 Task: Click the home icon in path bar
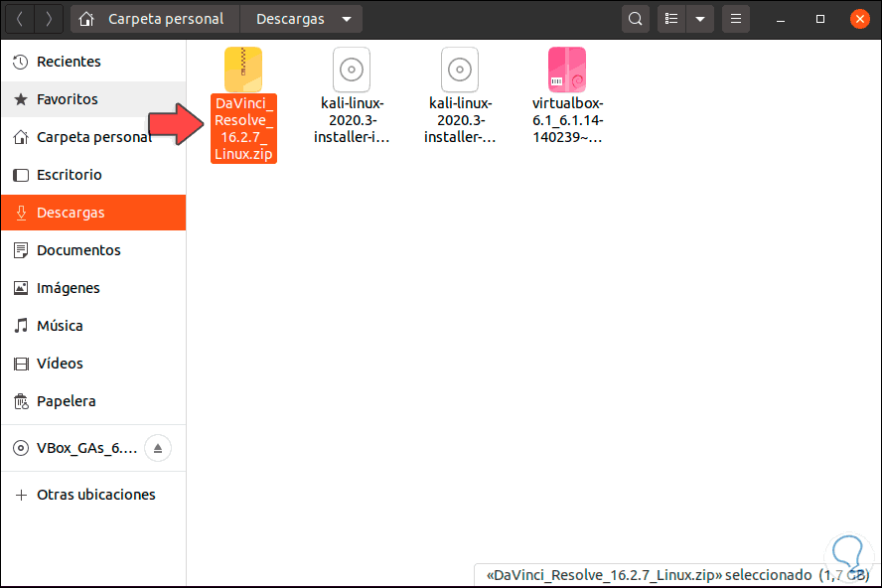tap(86, 19)
